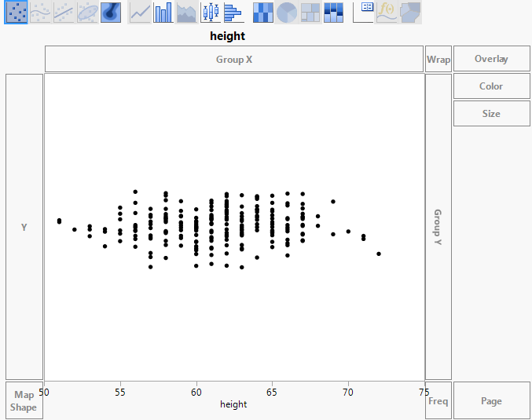Select the Formula element icon
Viewport: 532px width, 420px height.
pyautogui.click(x=387, y=13)
